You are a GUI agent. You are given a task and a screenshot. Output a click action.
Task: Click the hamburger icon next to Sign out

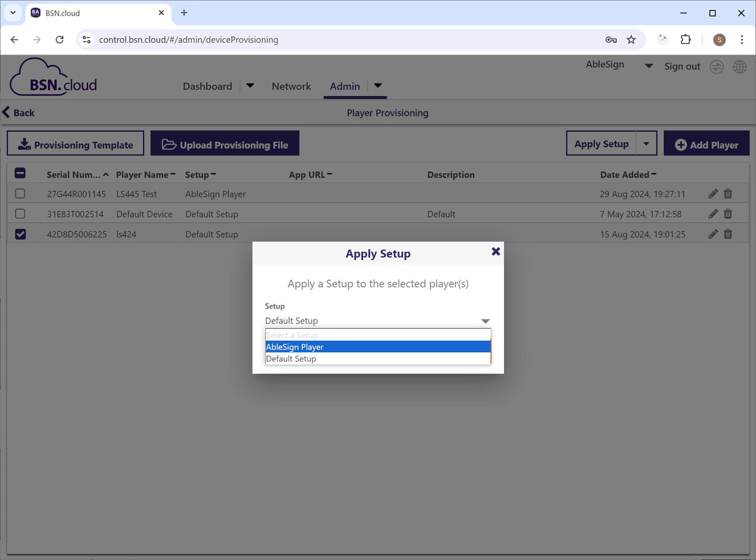click(x=716, y=66)
